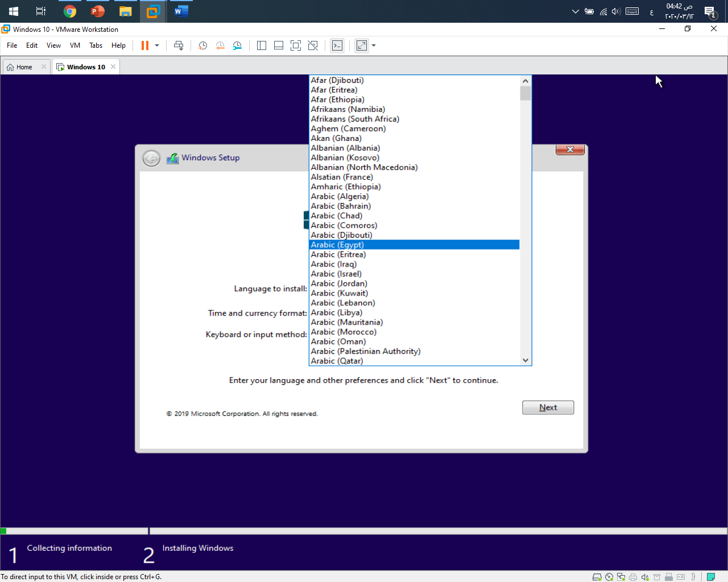The image size is (728, 582).
Task: Pick Arabic (Kuwait) option
Action: (x=415, y=293)
